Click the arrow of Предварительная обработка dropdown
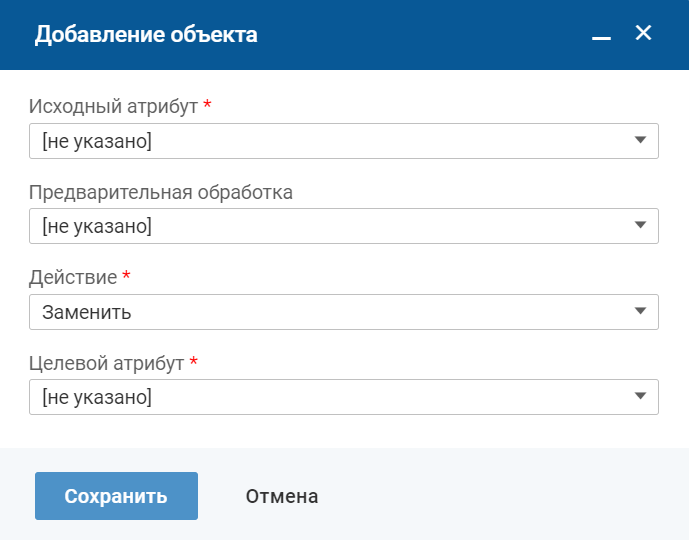The width and height of the screenshot is (689, 540). tap(641, 226)
